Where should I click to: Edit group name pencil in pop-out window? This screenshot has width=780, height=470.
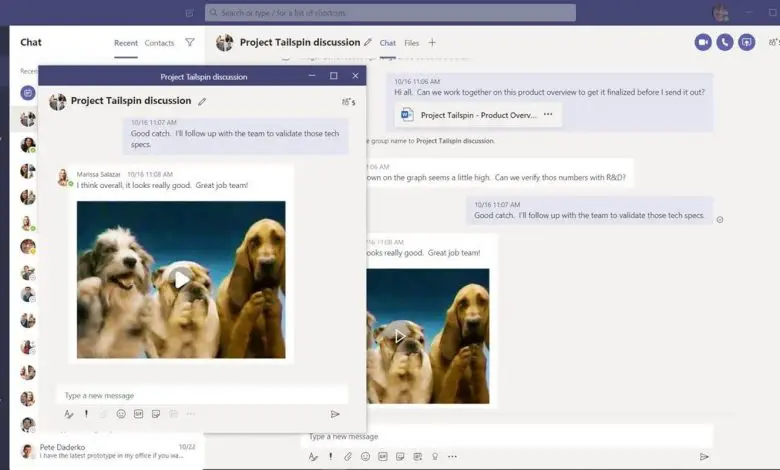click(202, 101)
